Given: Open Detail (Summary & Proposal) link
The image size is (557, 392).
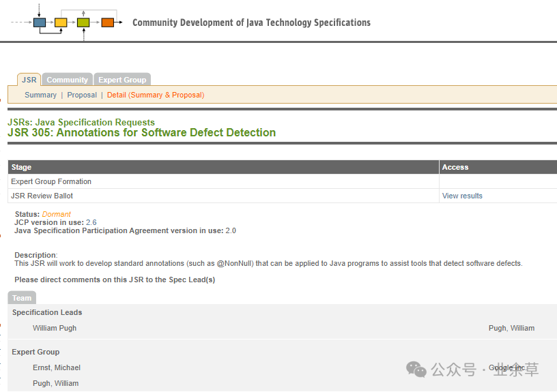Looking at the screenshot, I should pos(156,95).
